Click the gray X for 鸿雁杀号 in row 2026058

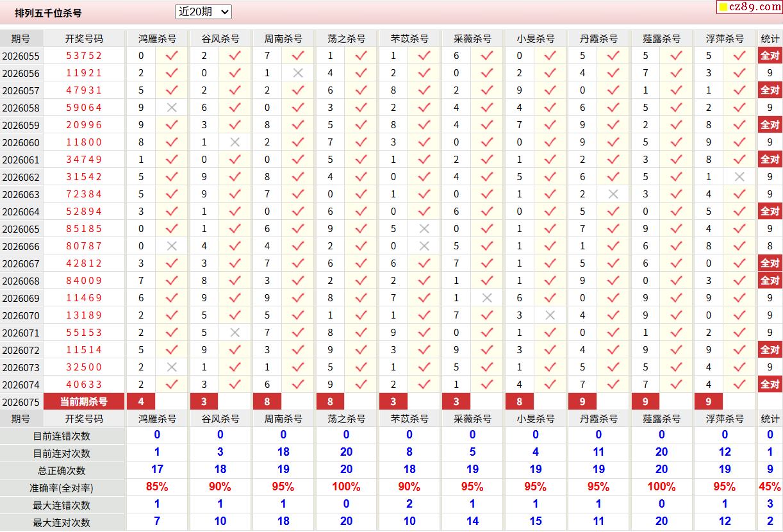point(172,108)
